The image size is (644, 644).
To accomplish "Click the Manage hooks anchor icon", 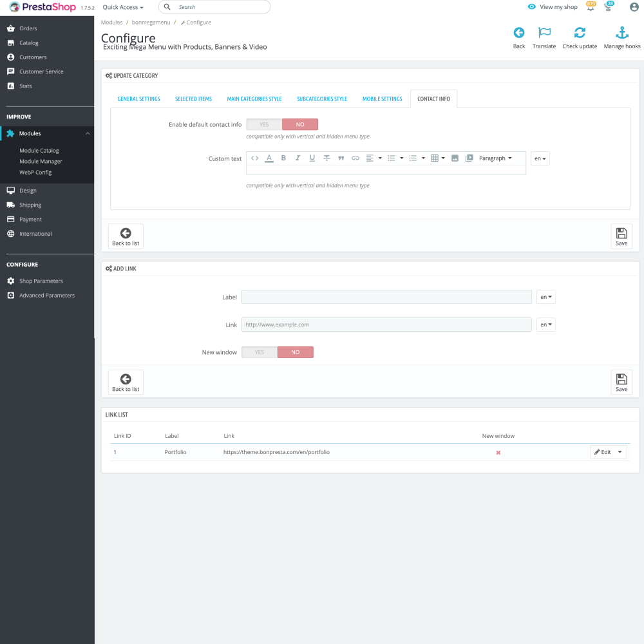I will point(621,32).
